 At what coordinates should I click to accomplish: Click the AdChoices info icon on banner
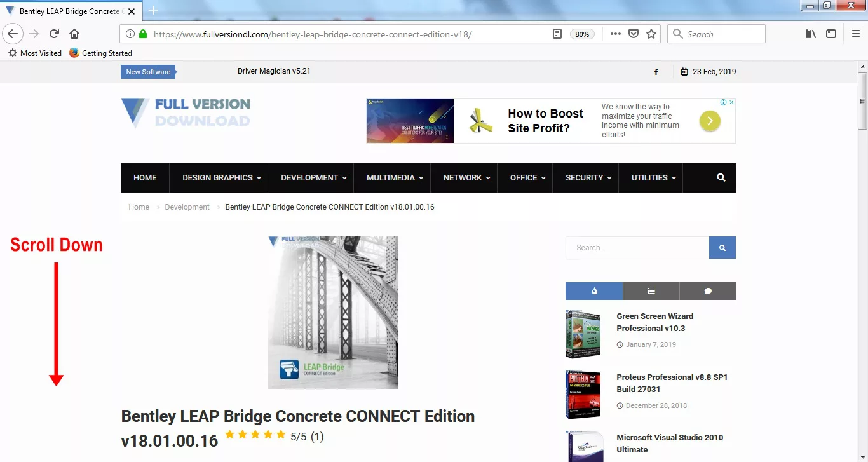(x=723, y=102)
